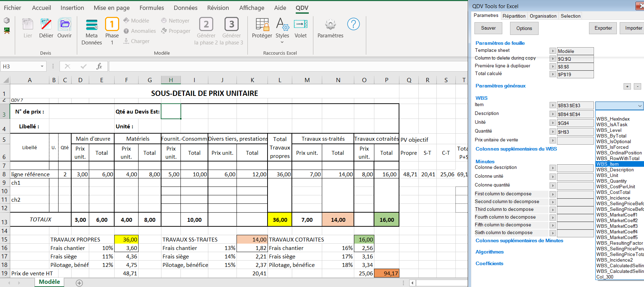Click the Exporter button

pos(603,28)
